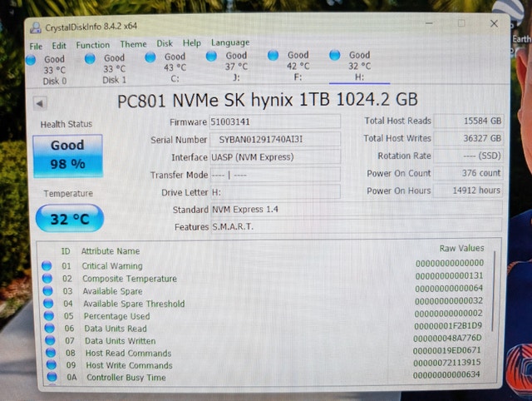Click raw value 00000001F2B1D9
532x401 pixels.
pos(448,326)
